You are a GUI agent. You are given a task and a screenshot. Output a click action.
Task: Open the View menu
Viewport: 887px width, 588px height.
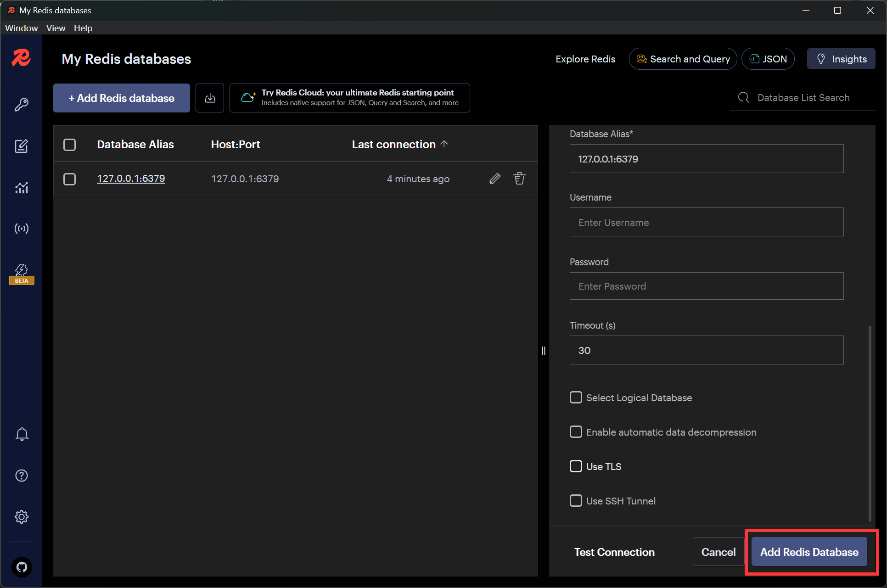[x=56, y=28]
